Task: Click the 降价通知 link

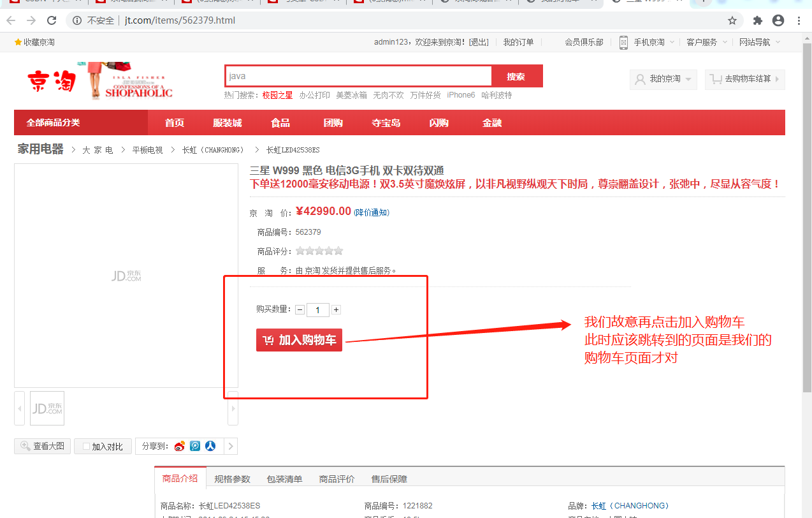Action: tap(372, 212)
